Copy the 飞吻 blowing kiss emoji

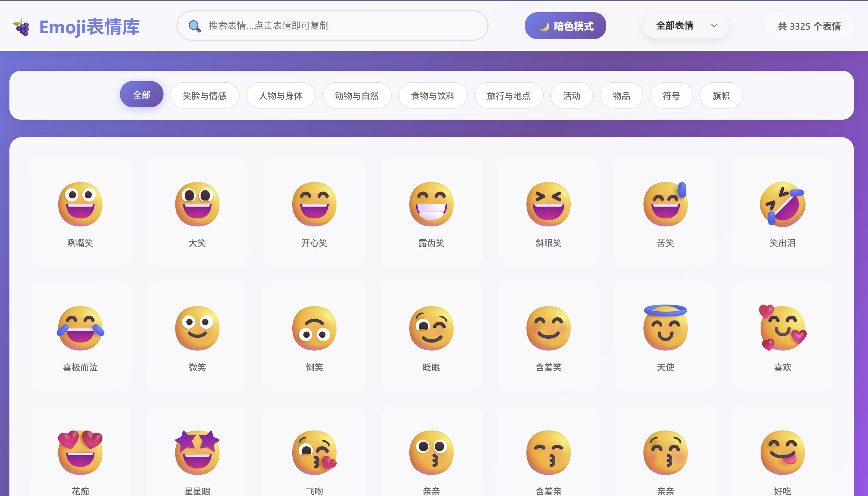pos(314,452)
